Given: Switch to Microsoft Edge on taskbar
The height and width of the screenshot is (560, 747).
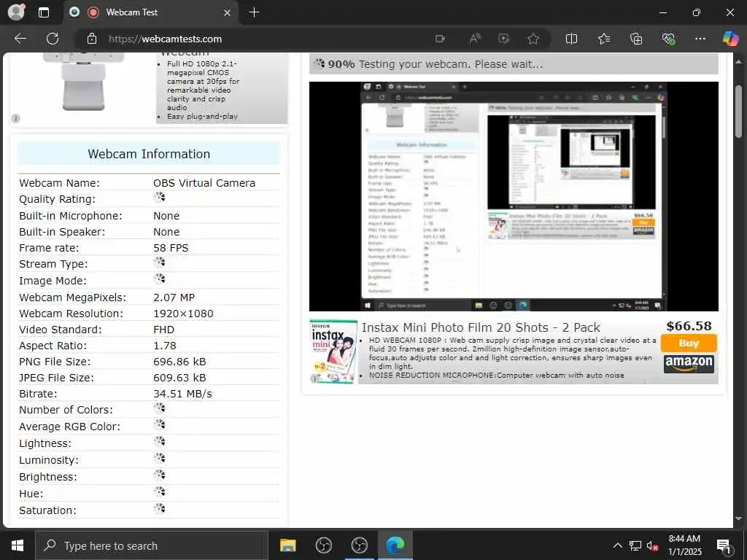Looking at the screenshot, I should (x=395, y=545).
